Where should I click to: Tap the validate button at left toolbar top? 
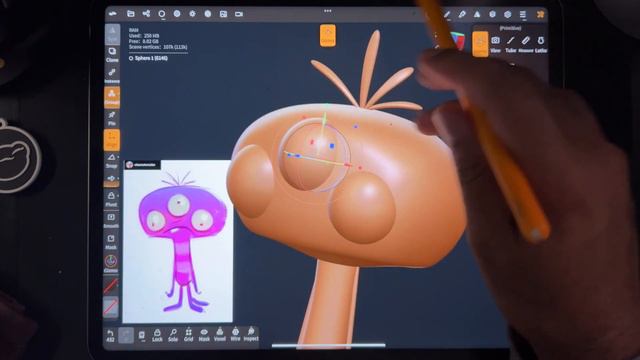112,34
